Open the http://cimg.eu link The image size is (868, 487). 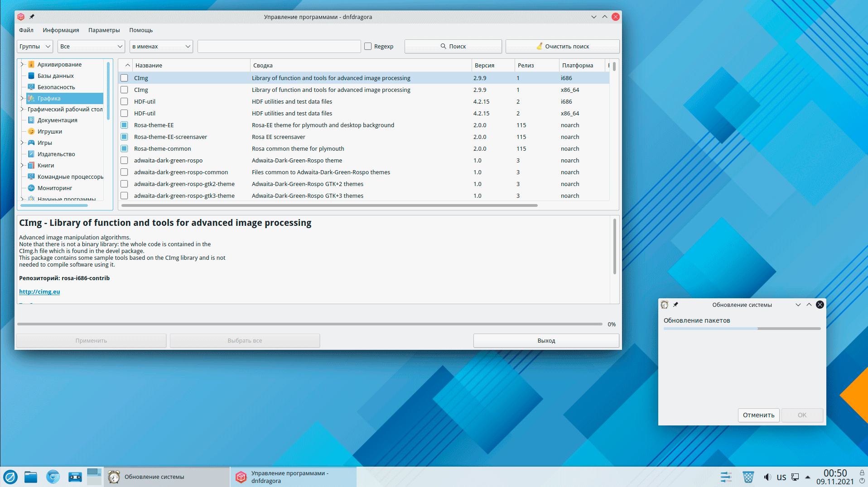coord(39,292)
